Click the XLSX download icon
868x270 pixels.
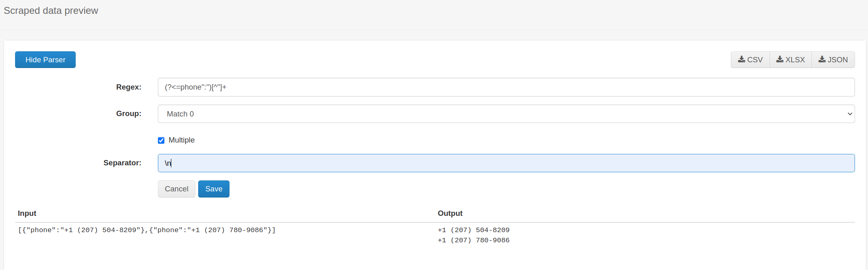pyautogui.click(x=780, y=59)
